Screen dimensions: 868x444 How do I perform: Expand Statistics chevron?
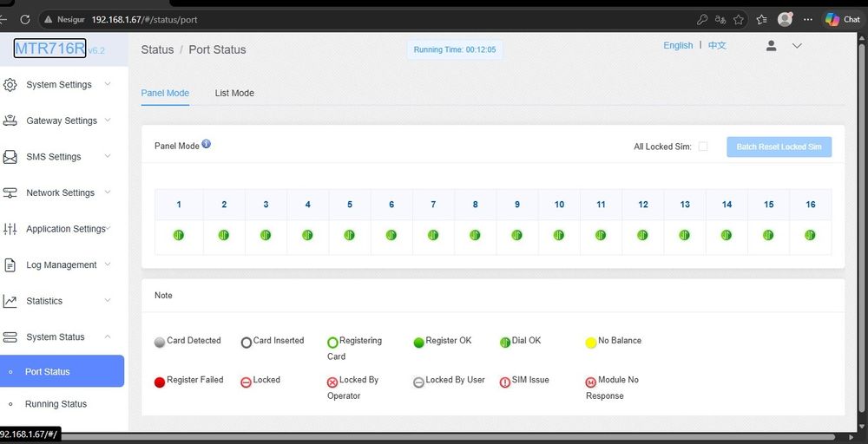click(x=108, y=300)
